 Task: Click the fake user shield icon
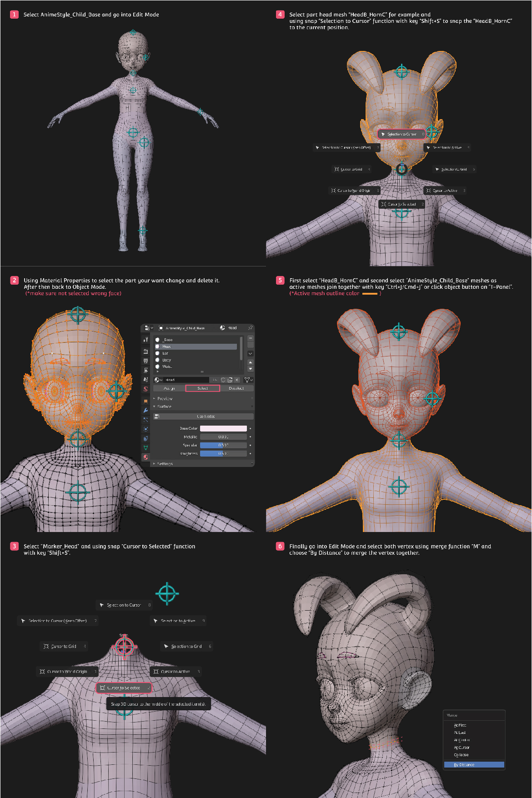click(x=223, y=380)
